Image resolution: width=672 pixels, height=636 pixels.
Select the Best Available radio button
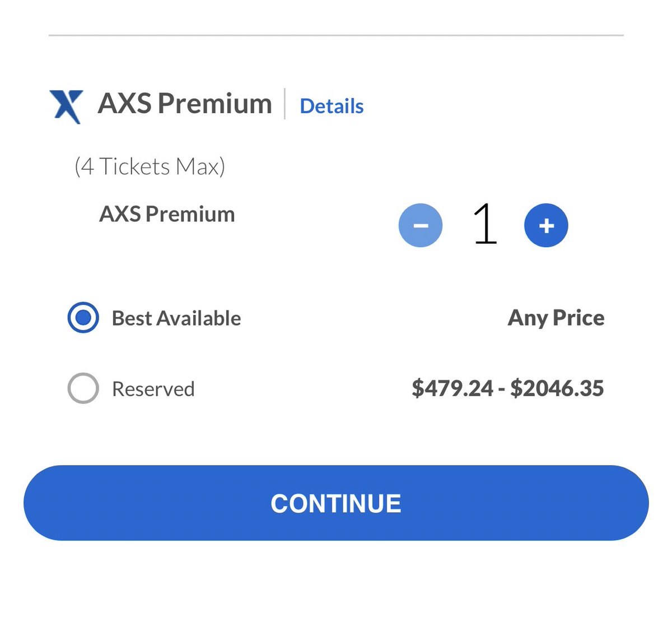click(x=83, y=318)
